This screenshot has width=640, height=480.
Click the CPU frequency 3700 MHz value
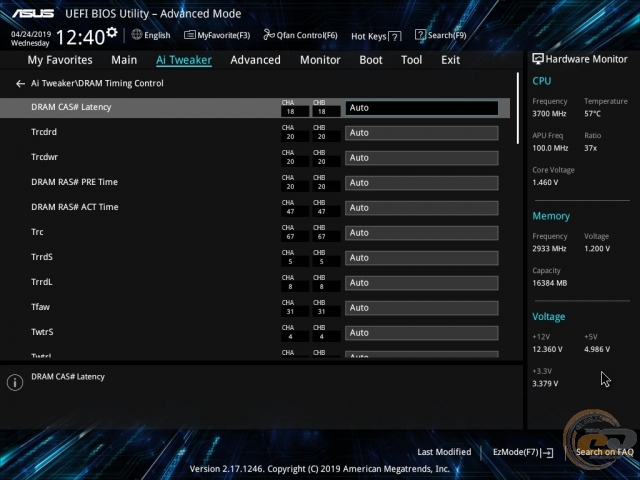[549, 114]
